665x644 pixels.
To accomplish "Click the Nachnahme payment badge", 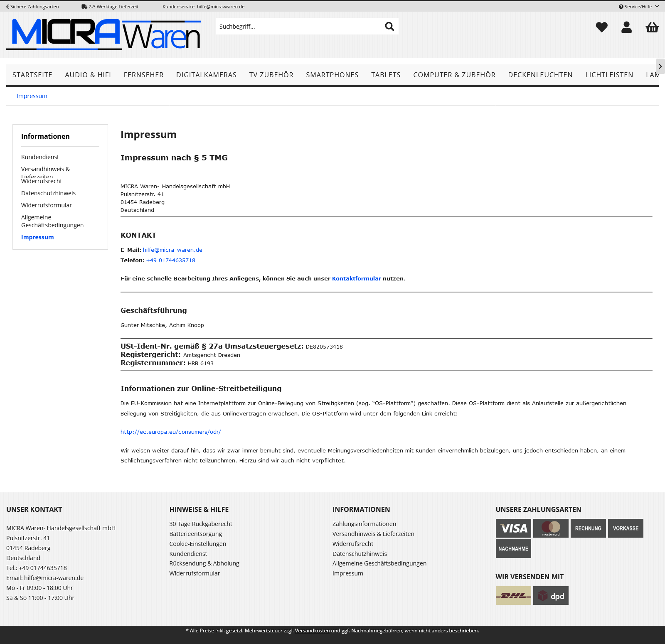I will click(513, 548).
